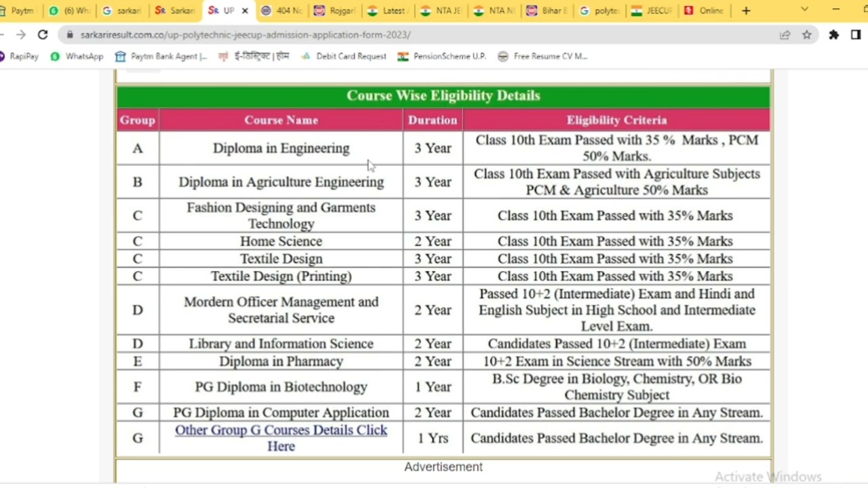Click Other Group G Courses Details link

(x=281, y=438)
